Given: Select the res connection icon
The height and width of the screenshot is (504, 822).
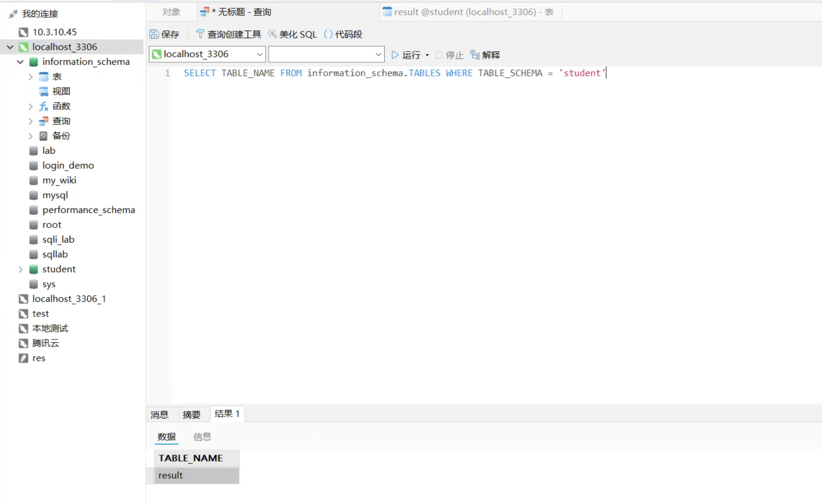Looking at the screenshot, I should 24,358.
